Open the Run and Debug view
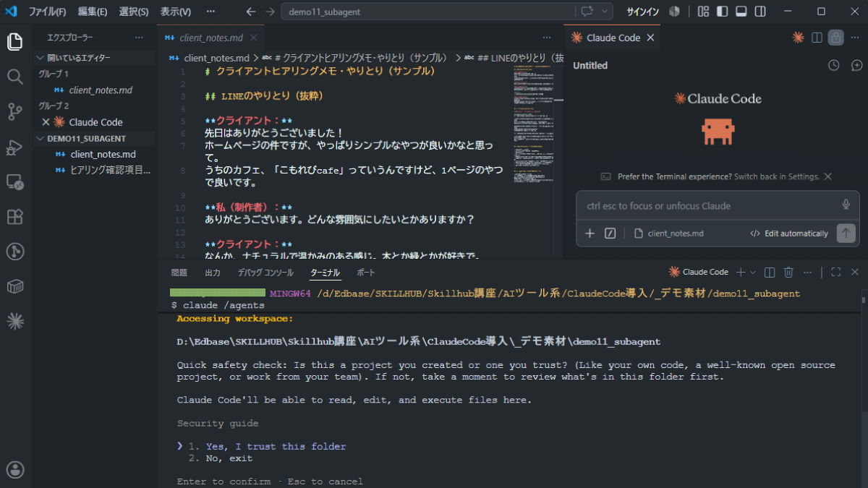The image size is (868, 488). [x=15, y=146]
